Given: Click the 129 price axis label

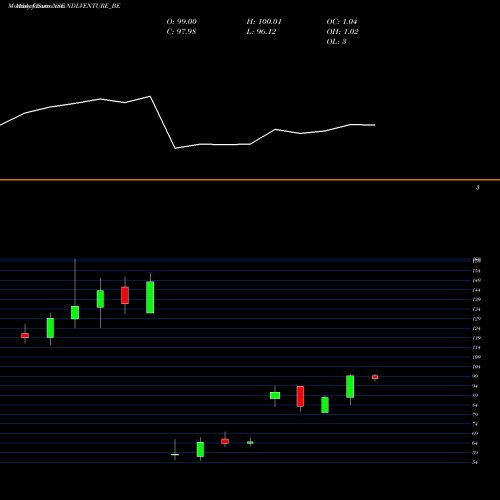Looking at the screenshot, I should click(476, 319).
